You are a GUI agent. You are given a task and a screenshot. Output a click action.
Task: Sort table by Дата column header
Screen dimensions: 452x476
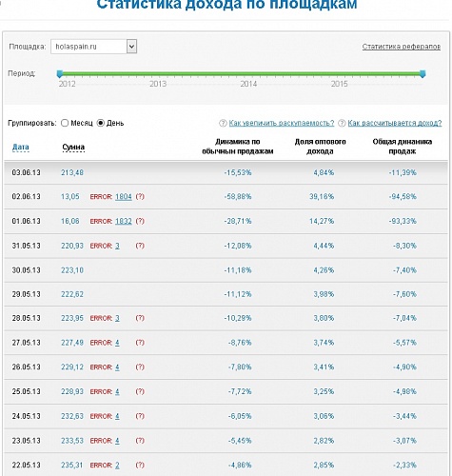[x=21, y=147]
